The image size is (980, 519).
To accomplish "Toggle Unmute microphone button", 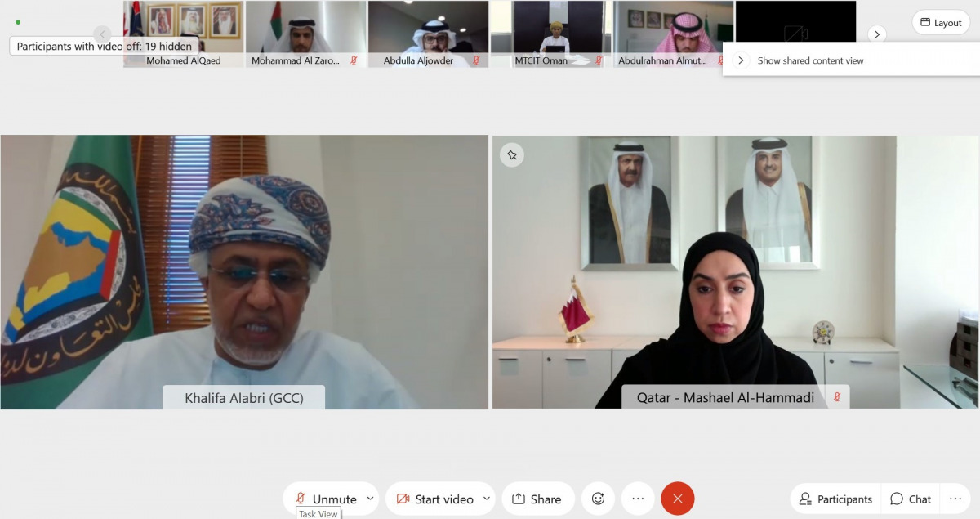I will 325,499.
